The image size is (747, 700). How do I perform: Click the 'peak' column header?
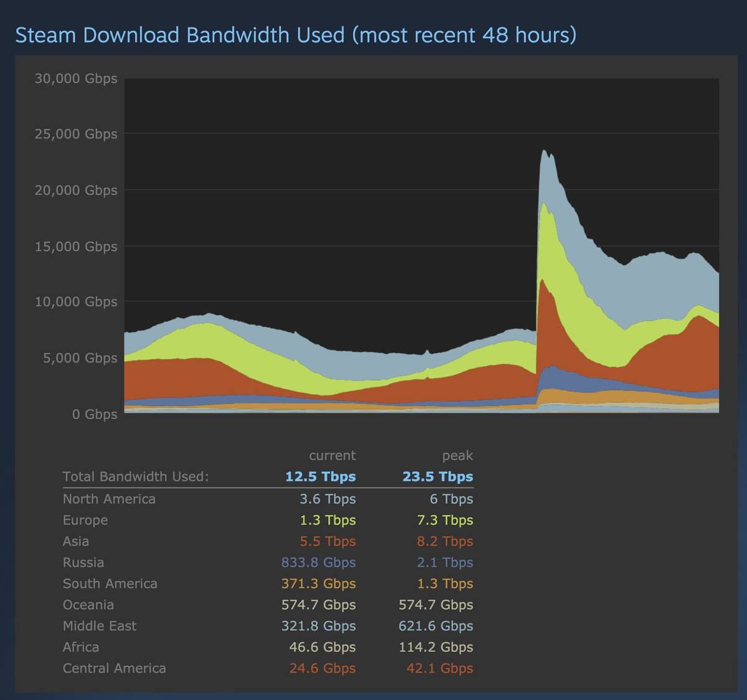pos(458,455)
